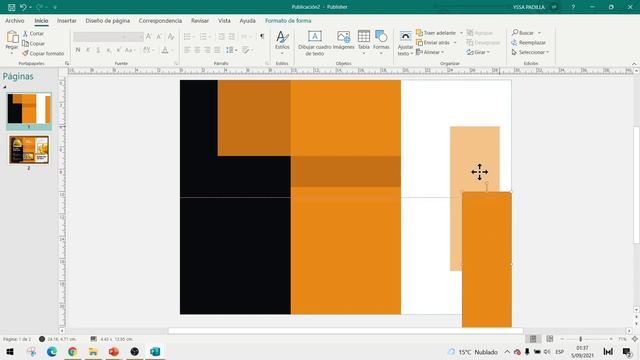The width and height of the screenshot is (640, 360).
Task: Open PowerPoint from the taskbar
Action: click(114, 351)
